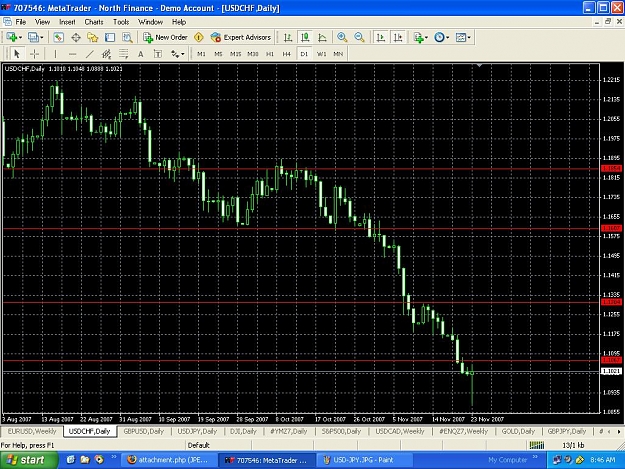The height and width of the screenshot is (469, 625).
Task: Open the Strategy Tester magnifier icon
Action: (127, 37)
